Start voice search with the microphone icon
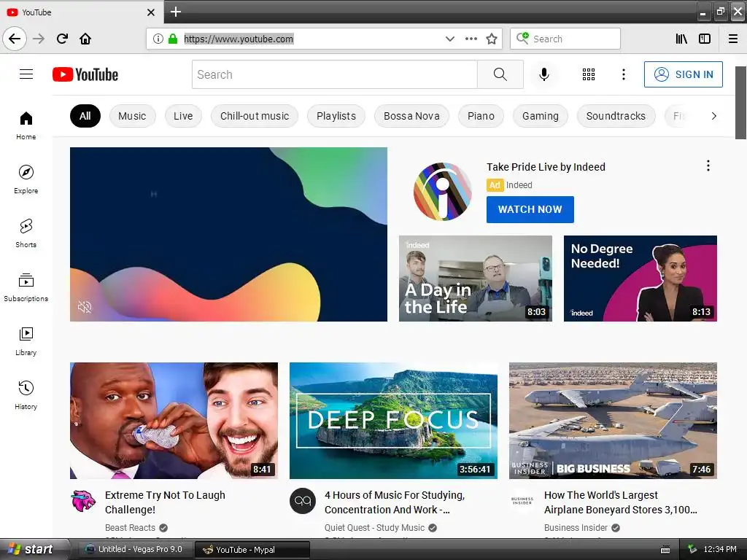747x560 pixels. [x=544, y=74]
